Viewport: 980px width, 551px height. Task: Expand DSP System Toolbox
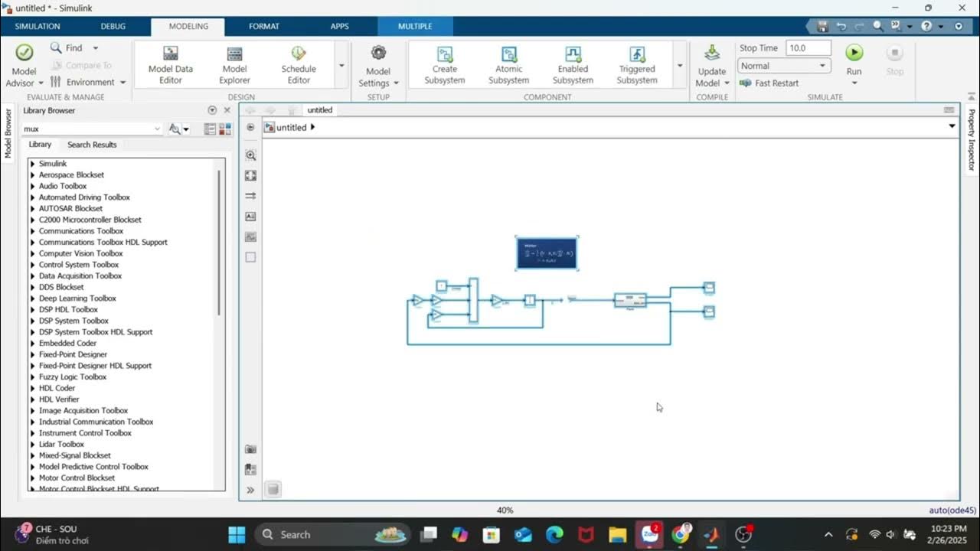click(x=32, y=321)
